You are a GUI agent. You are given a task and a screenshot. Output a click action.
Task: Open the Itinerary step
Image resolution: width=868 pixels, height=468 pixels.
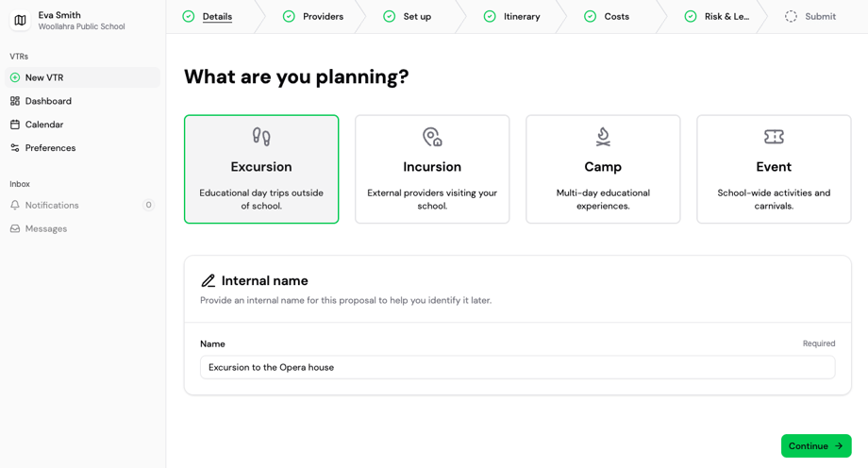click(511, 16)
